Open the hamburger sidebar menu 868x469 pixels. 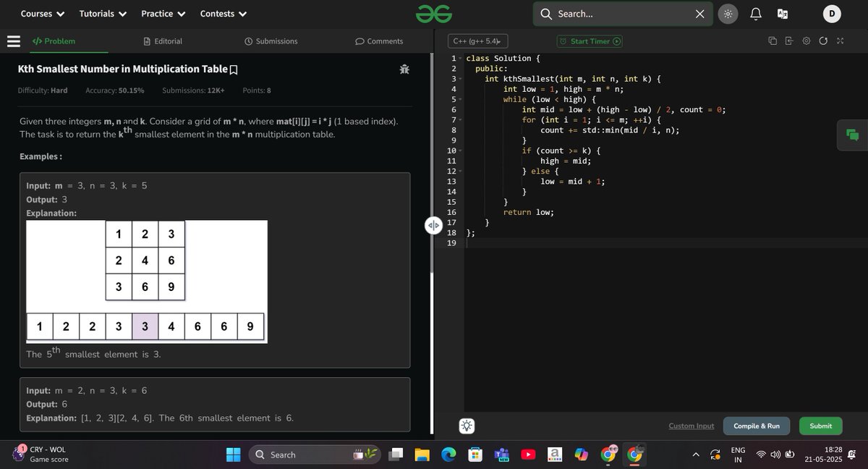pyautogui.click(x=13, y=41)
